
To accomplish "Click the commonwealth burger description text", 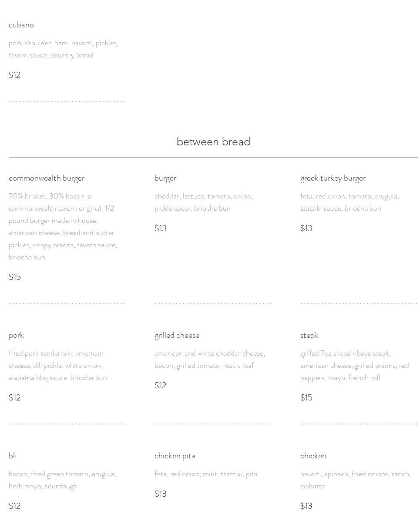I will click(x=63, y=226).
